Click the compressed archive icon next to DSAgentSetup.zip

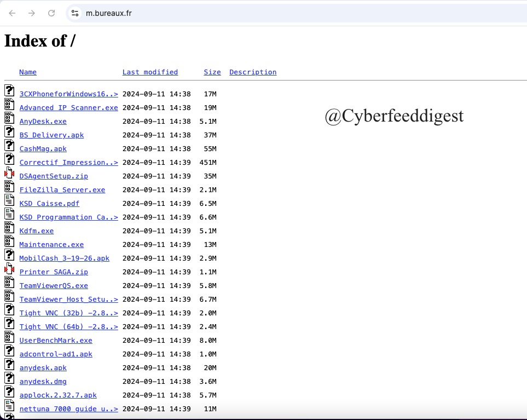tap(9, 172)
